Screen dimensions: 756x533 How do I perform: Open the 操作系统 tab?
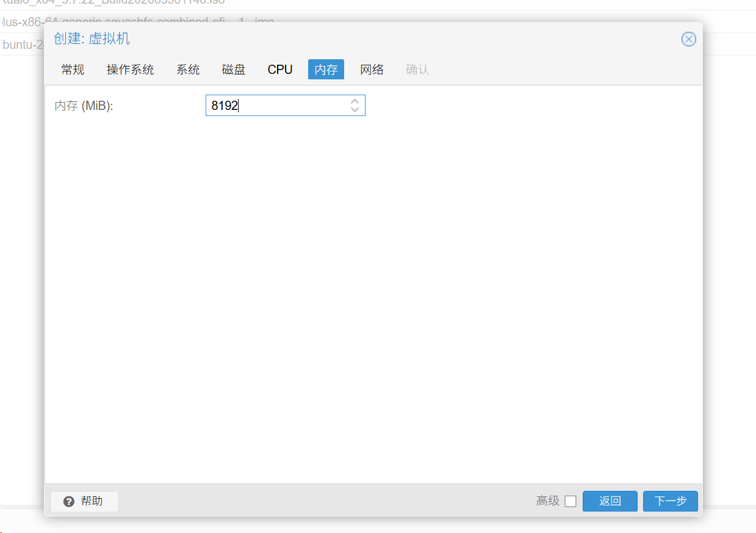(130, 70)
